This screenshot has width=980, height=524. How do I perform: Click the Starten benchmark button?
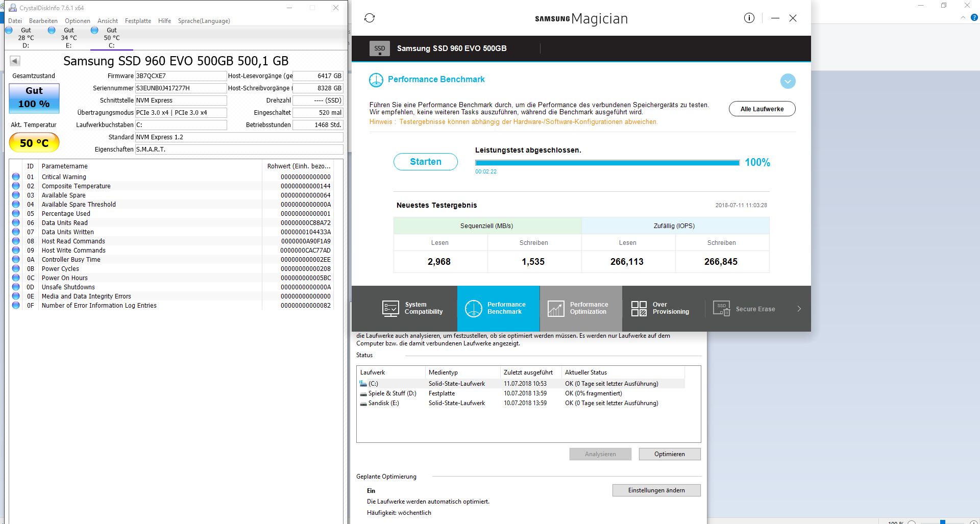click(425, 162)
